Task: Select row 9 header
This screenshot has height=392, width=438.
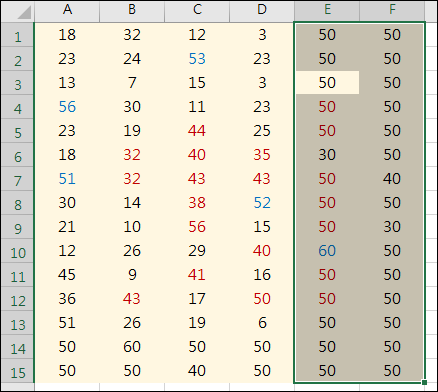Action: (x=18, y=227)
